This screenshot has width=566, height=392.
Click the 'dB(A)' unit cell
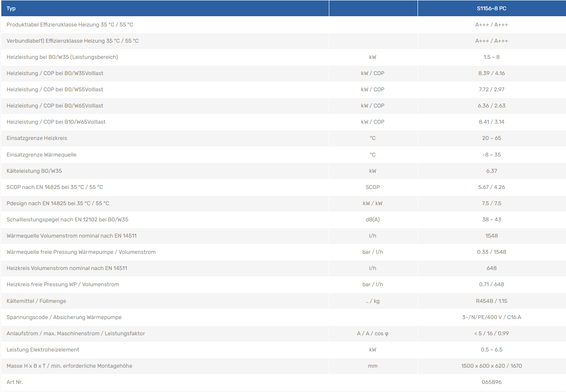pyautogui.click(x=372, y=220)
